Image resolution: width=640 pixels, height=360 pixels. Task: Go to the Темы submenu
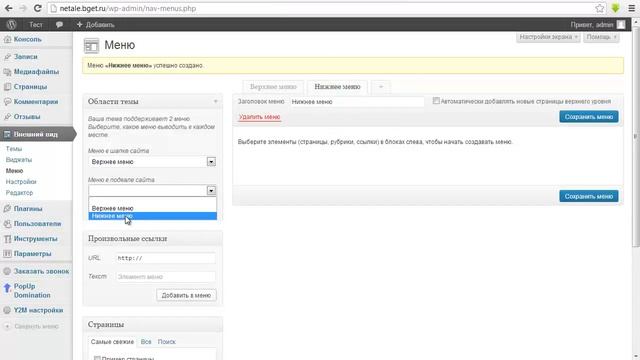[14, 149]
